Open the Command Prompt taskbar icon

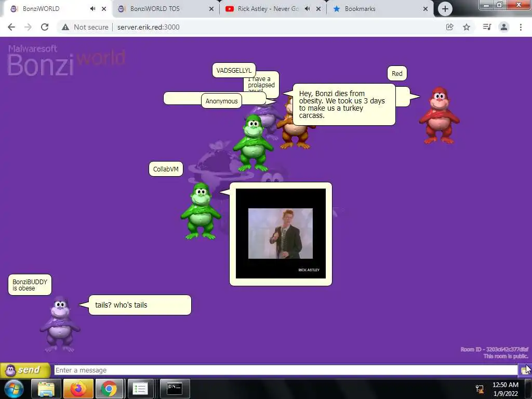coord(175,389)
